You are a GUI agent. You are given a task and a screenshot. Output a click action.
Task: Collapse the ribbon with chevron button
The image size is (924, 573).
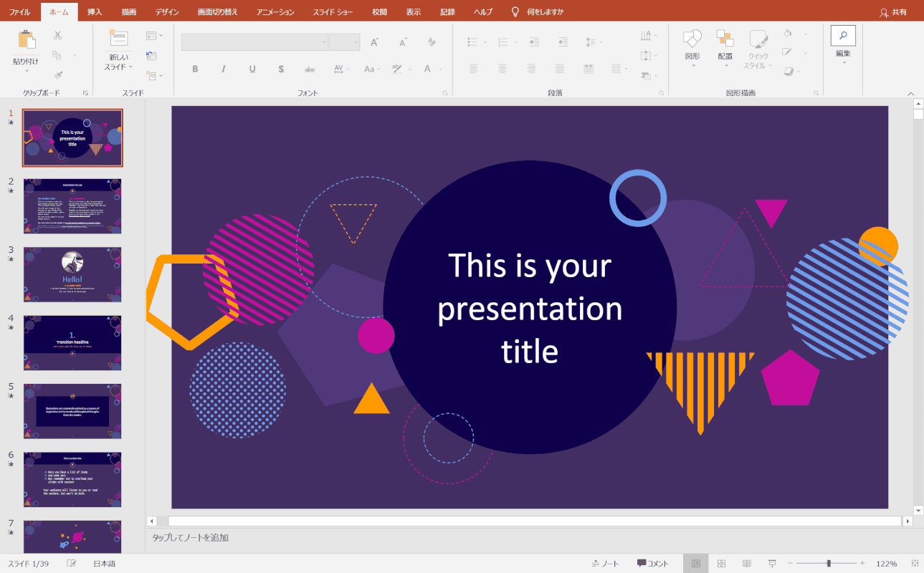[x=911, y=93]
